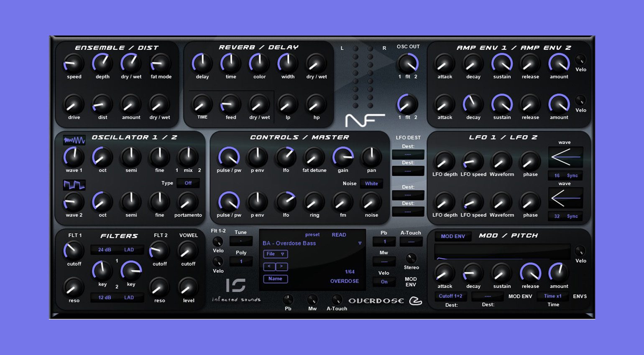Click the Mw destination field
This screenshot has height=355, width=644.
click(x=384, y=262)
